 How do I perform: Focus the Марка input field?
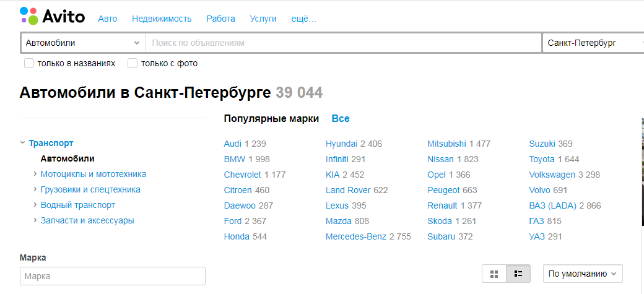click(x=113, y=276)
